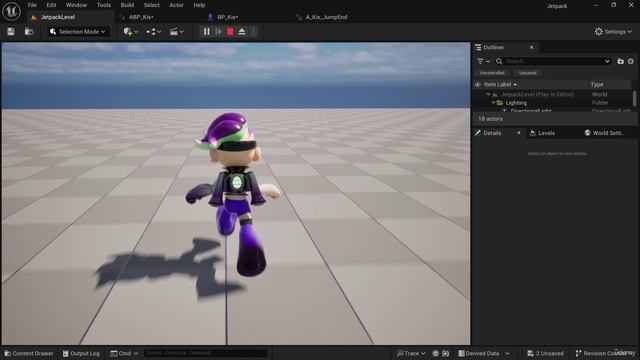Screen dimensions: 640x360
Task: Open the Derived Data dropdown
Action: click(484, 353)
